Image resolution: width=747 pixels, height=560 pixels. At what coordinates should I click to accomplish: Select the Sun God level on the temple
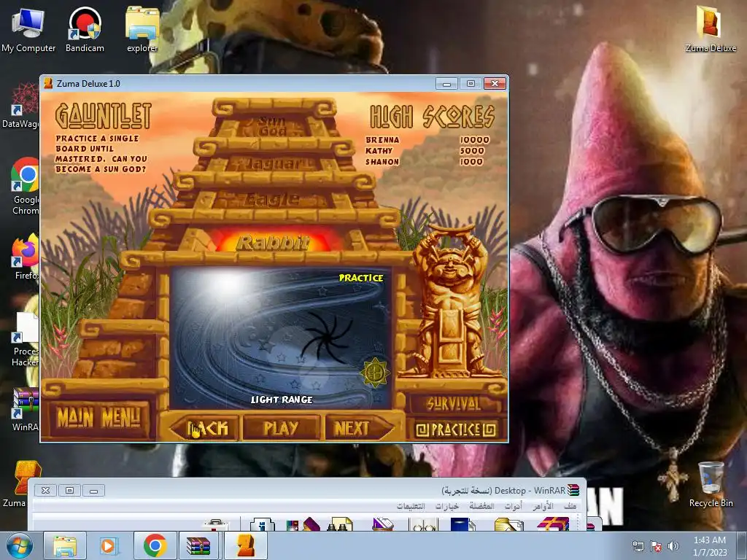[273, 125]
